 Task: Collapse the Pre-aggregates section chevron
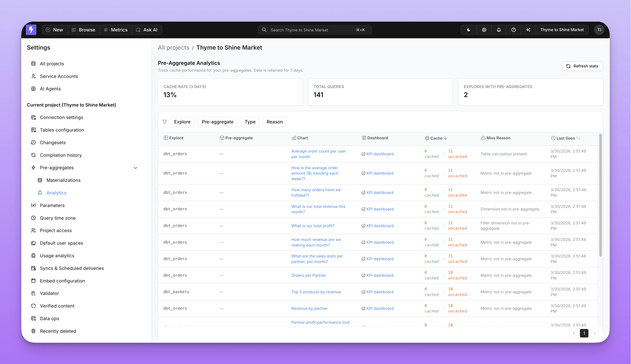tap(136, 168)
